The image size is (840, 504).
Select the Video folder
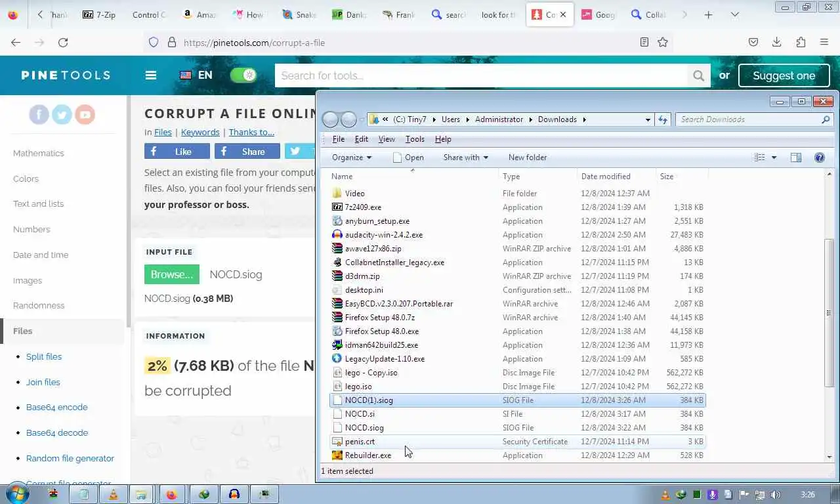click(x=517, y=194)
